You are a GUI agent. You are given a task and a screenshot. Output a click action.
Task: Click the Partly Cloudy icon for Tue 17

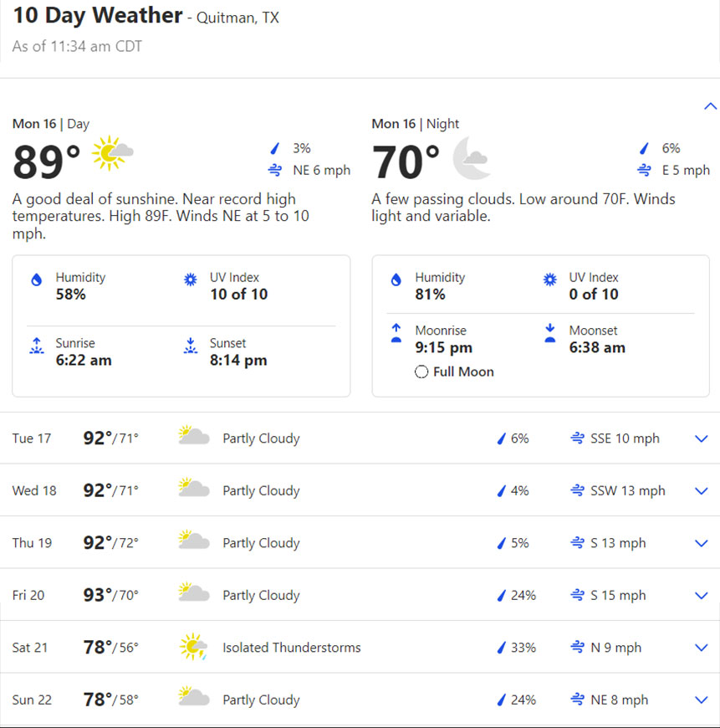point(194,437)
